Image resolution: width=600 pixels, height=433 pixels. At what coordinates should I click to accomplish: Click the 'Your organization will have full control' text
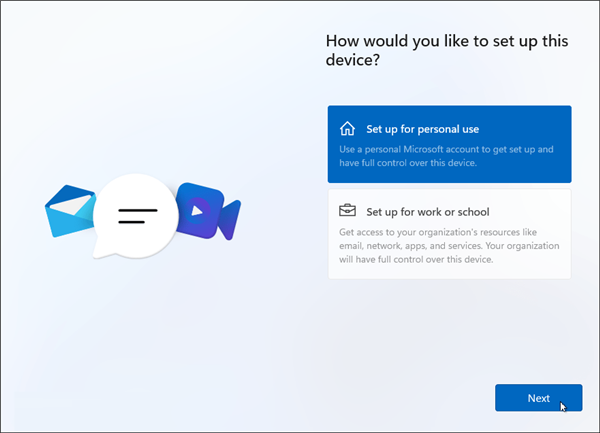tap(449, 252)
